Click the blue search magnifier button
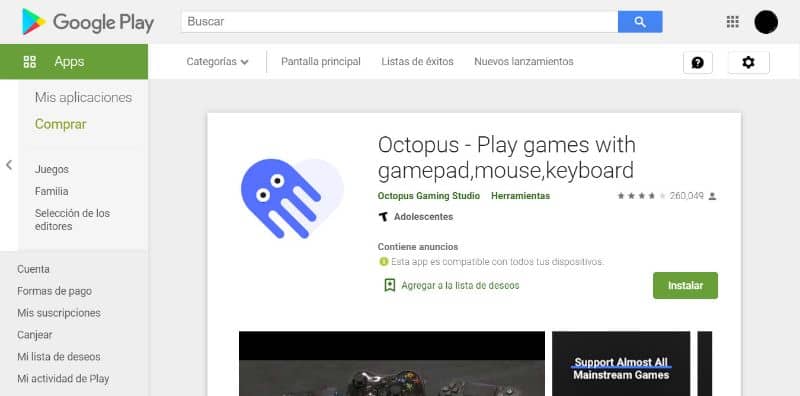Viewport: 800px width, 396px height. pos(640,22)
